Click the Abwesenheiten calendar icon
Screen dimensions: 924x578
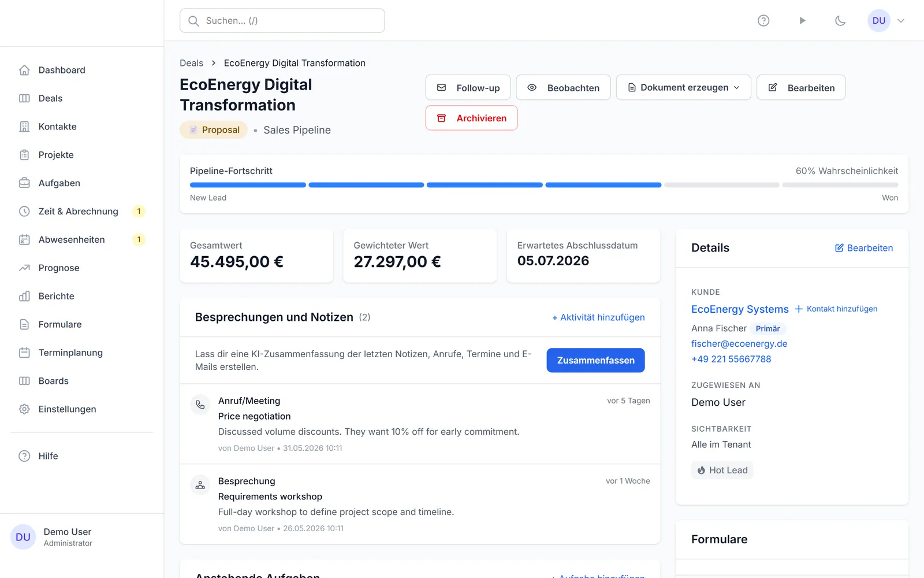click(24, 240)
